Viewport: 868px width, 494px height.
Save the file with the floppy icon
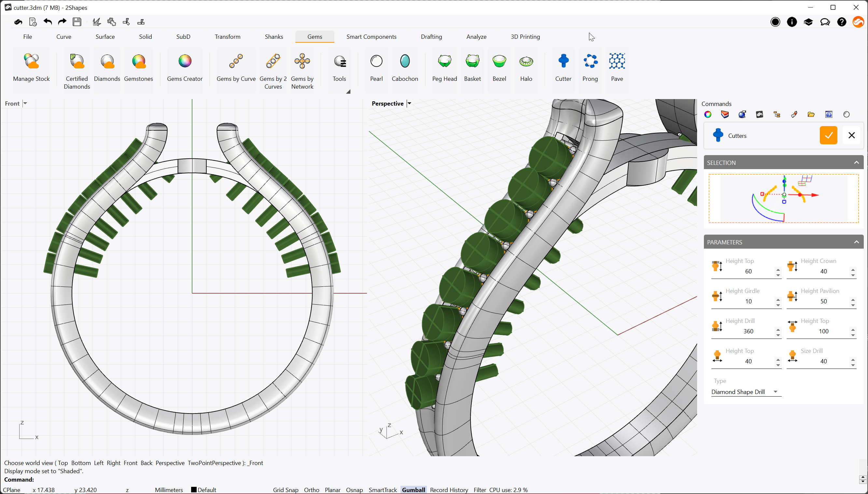(77, 22)
